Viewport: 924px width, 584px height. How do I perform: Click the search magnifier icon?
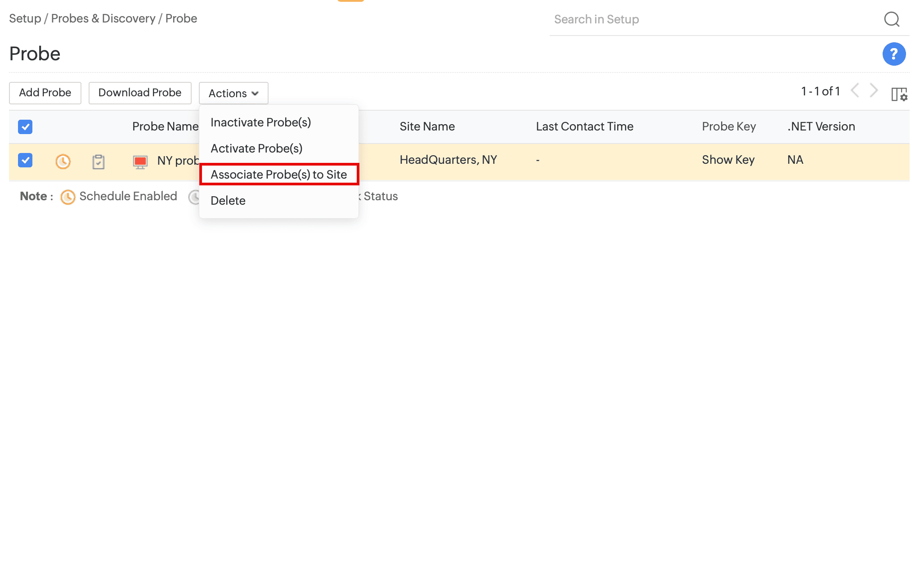891,19
